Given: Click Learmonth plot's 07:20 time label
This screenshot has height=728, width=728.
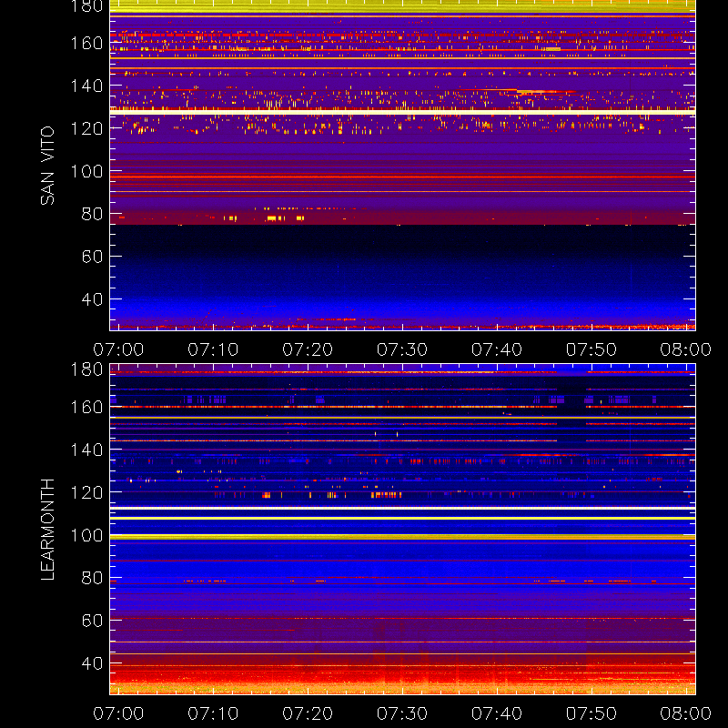Looking at the screenshot, I should click(308, 713).
